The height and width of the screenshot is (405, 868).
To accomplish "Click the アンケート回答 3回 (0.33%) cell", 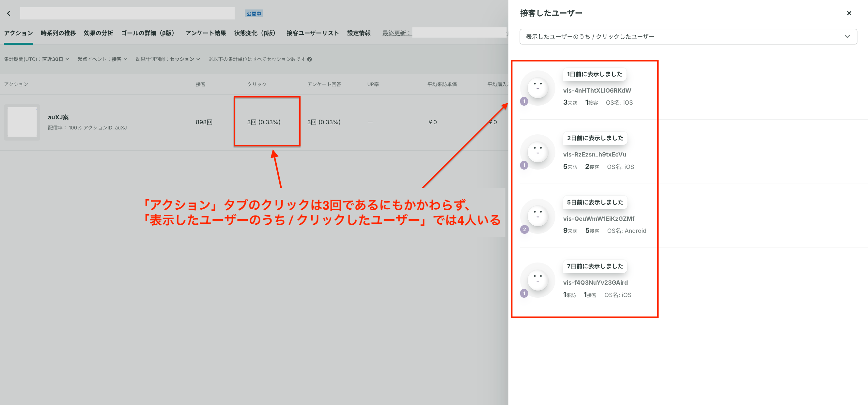I will (x=324, y=122).
